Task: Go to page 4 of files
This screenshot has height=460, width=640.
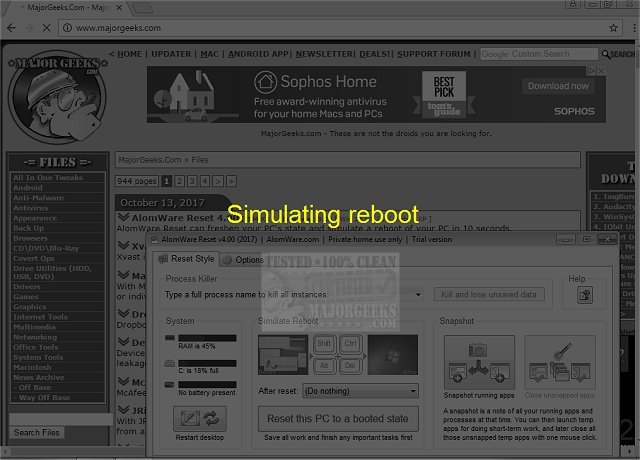Action: [x=205, y=181]
